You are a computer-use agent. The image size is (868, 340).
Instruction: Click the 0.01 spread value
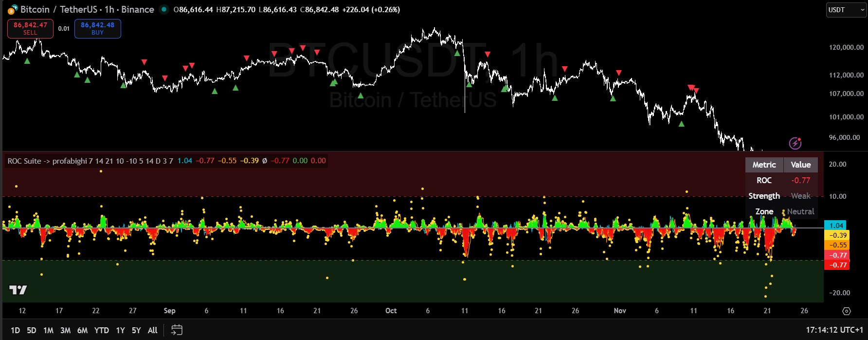(64, 29)
